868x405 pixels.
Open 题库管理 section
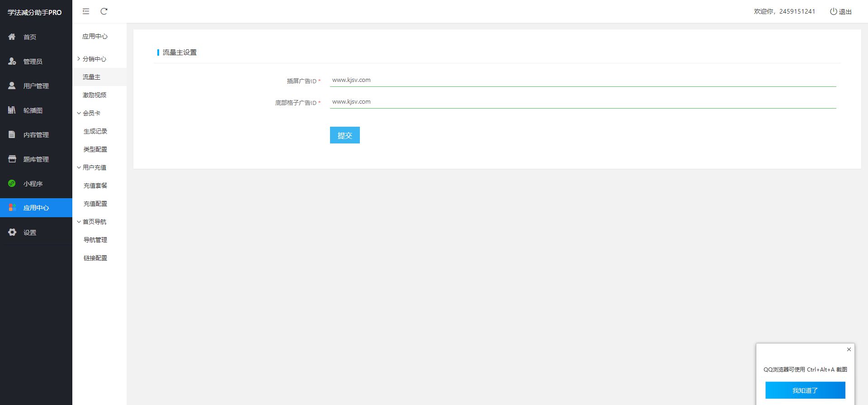[36, 159]
